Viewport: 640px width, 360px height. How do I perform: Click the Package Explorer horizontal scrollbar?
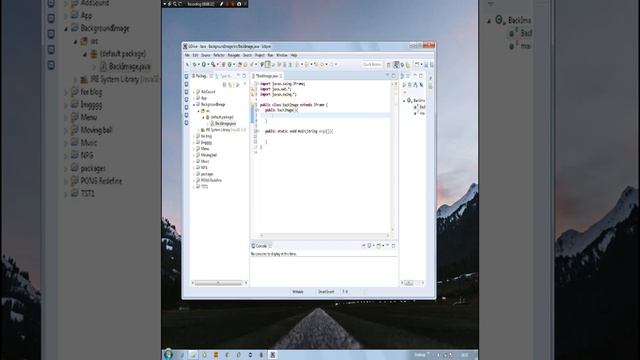pyautogui.click(x=218, y=282)
